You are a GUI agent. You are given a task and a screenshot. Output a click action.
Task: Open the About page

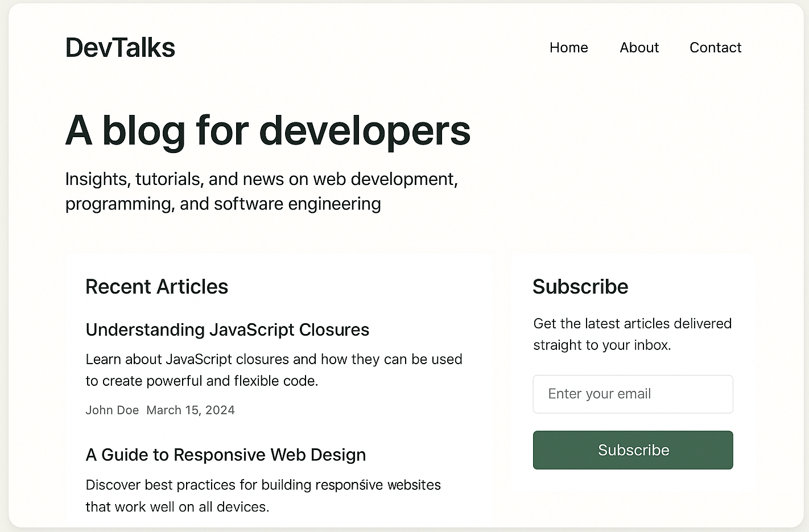tap(639, 48)
